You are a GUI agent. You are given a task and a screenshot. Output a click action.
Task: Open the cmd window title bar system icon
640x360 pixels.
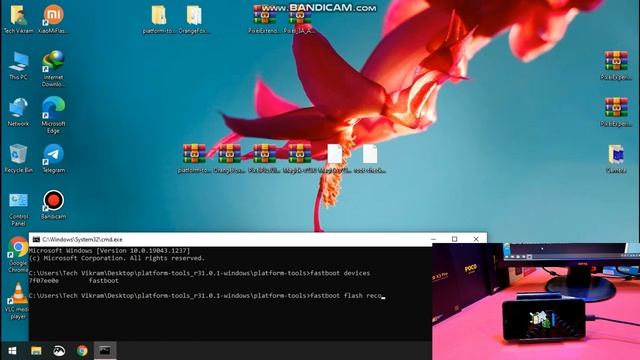[x=36, y=239]
